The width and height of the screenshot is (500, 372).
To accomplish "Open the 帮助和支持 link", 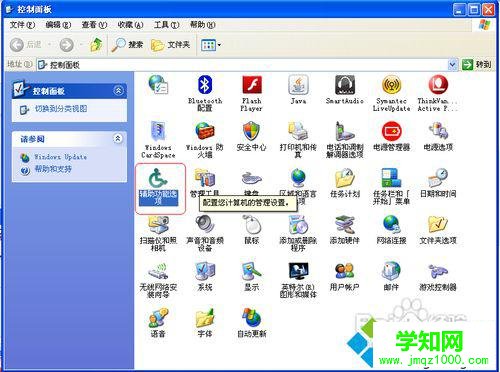I will 53,169.
